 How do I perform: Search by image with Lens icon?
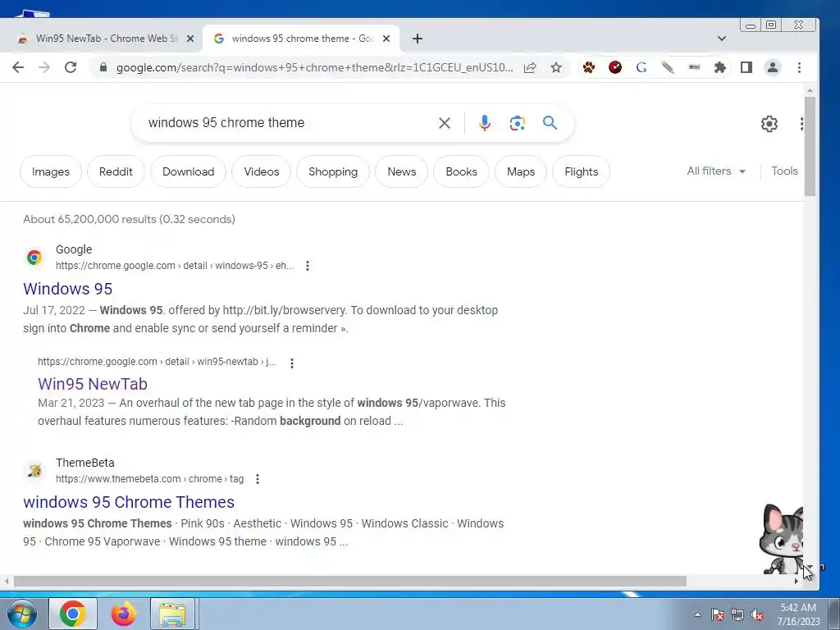click(517, 123)
